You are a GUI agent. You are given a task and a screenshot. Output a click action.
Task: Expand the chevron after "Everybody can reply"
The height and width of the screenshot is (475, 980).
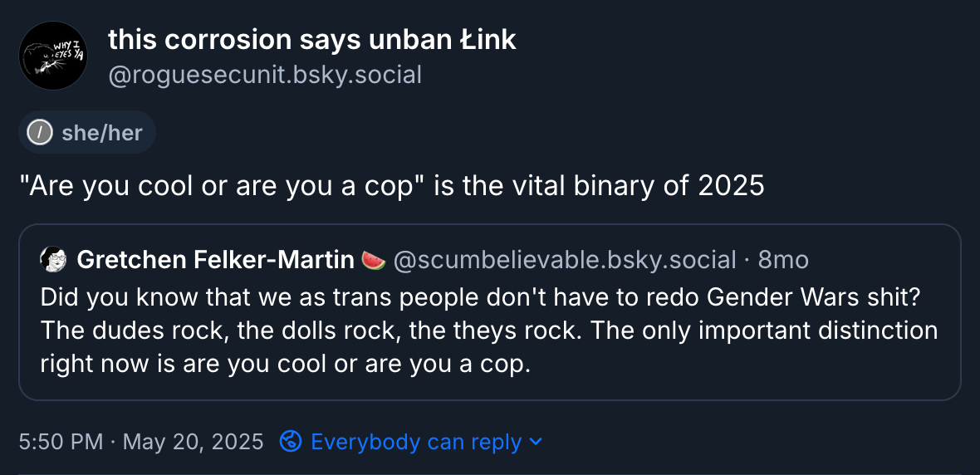(x=536, y=441)
